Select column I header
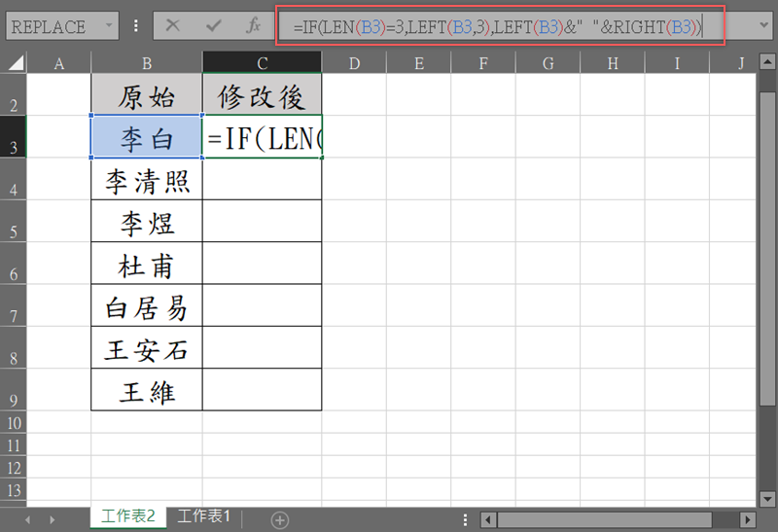This screenshot has height=532, width=778. tap(677, 63)
